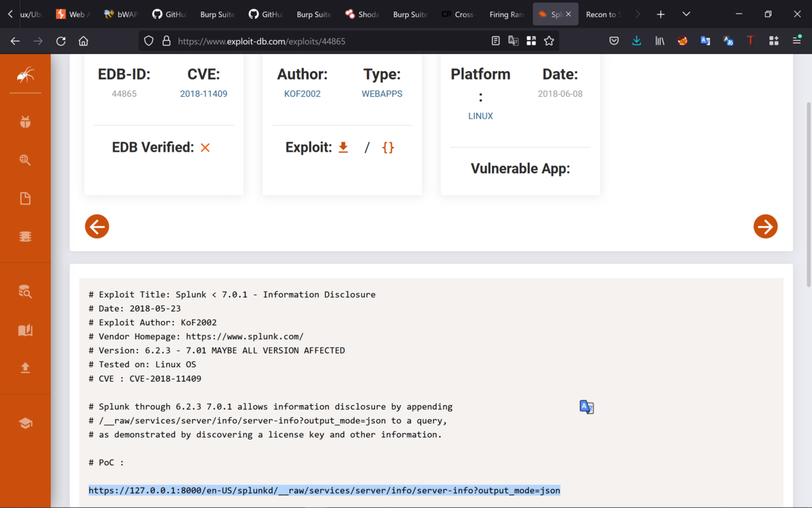Switch to the Shodan tab
This screenshot has height=508, width=812.
(362, 14)
